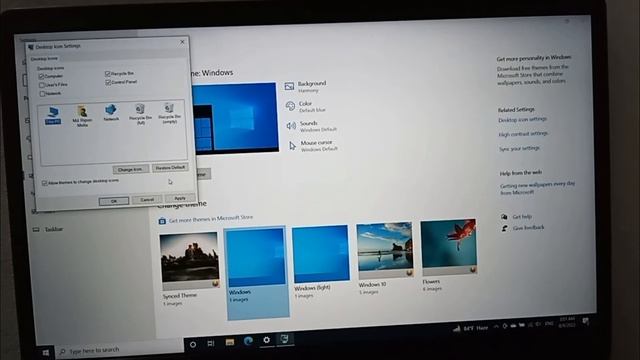The height and width of the screenshot is (360, 640).
Task: Click the Taskbar icon in Settings sidebar
Action: click(x=36, y=229)
